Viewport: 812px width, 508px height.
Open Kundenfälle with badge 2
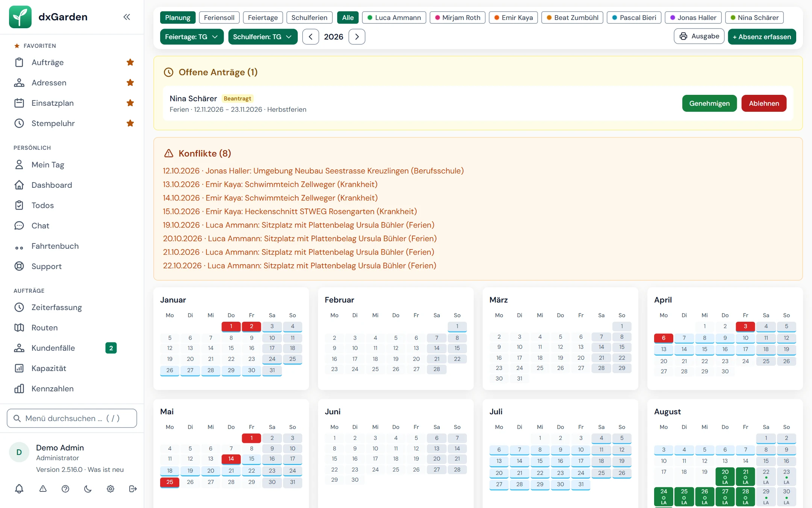click(71, 348)
